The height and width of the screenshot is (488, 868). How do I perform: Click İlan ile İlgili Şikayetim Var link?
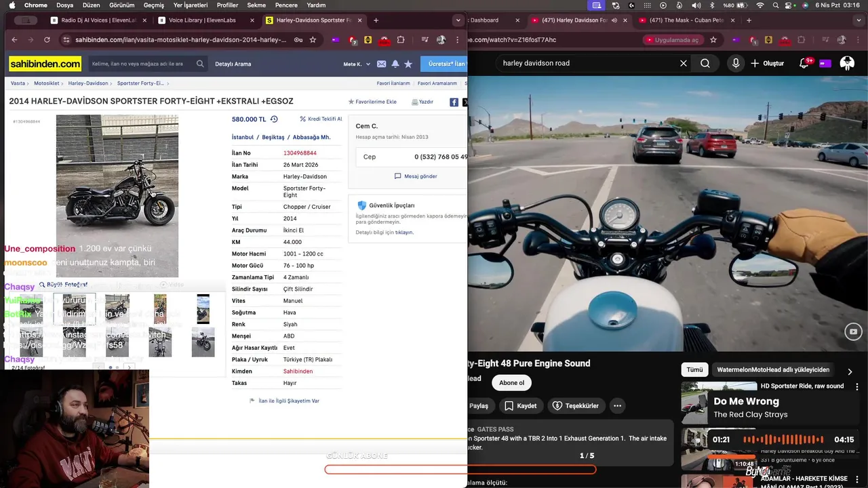[284, 401]
